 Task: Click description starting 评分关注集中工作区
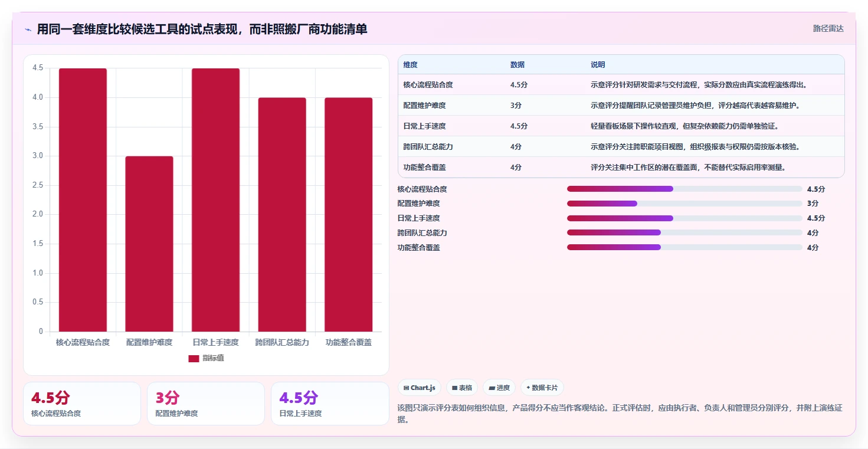point(689,168)
